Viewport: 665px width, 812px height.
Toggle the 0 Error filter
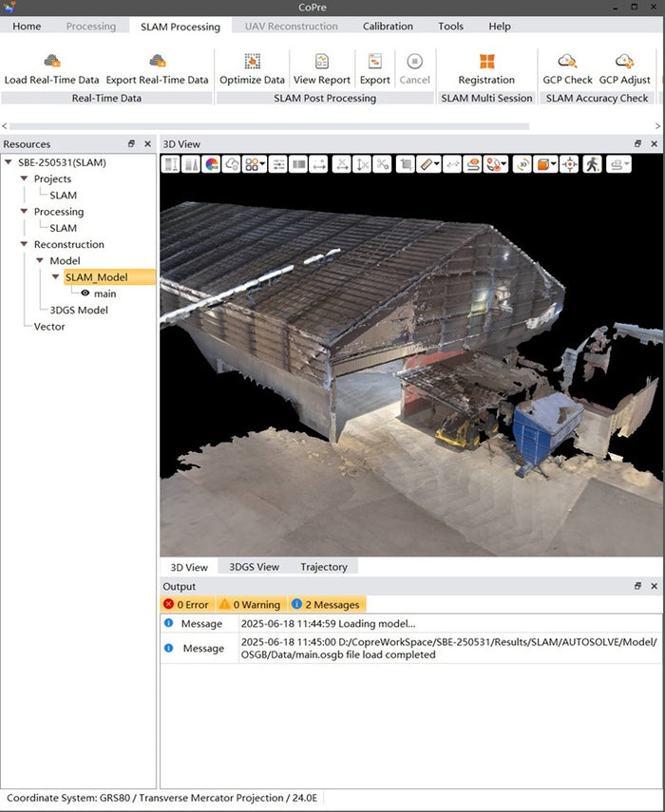click(185, 604)
